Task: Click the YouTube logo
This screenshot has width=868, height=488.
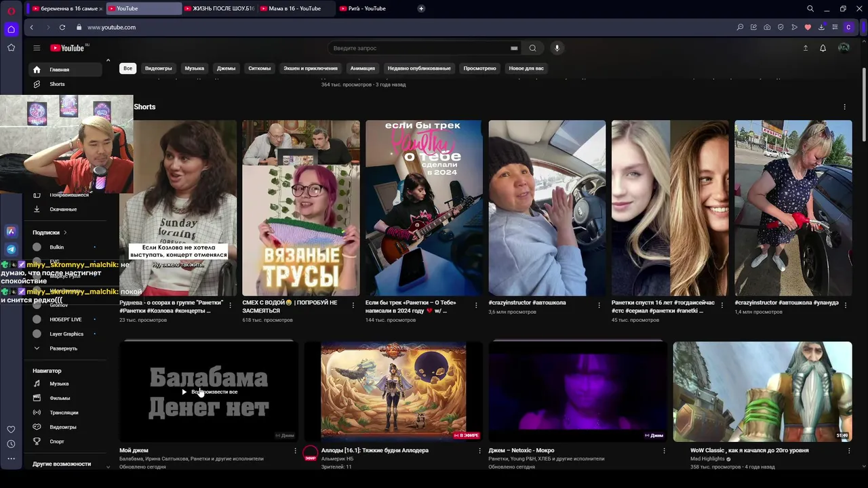Action: tap(68, 48)
